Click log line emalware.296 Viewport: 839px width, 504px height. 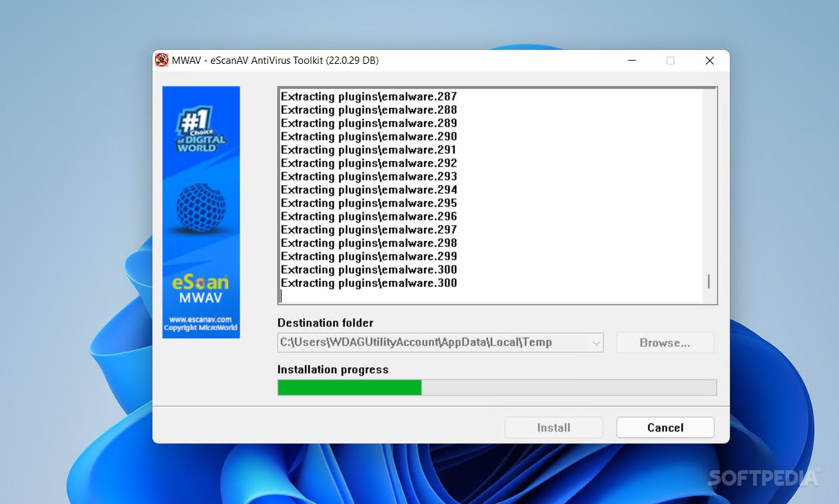369,216
